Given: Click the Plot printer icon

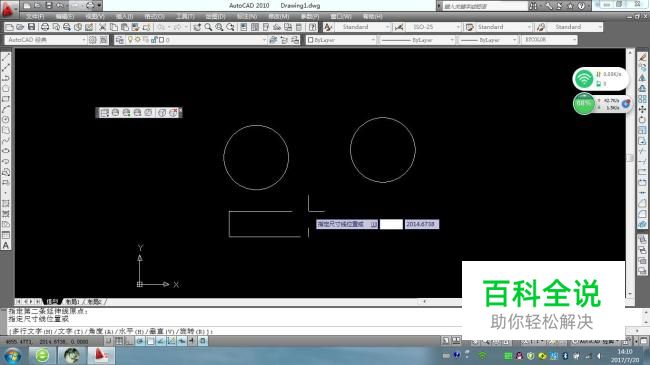Looking at the screenshot, I should click(45, 27).
